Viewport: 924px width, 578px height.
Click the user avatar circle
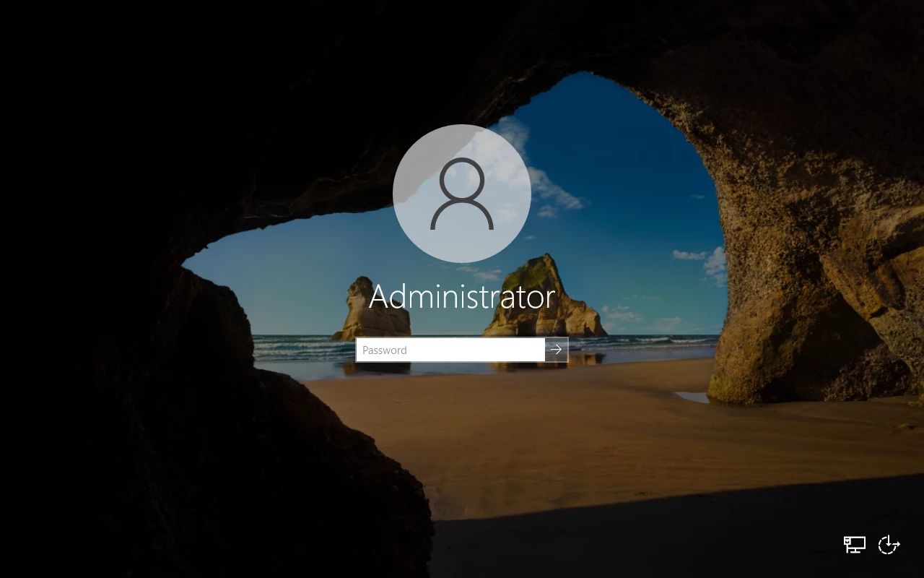pos(462,194)
